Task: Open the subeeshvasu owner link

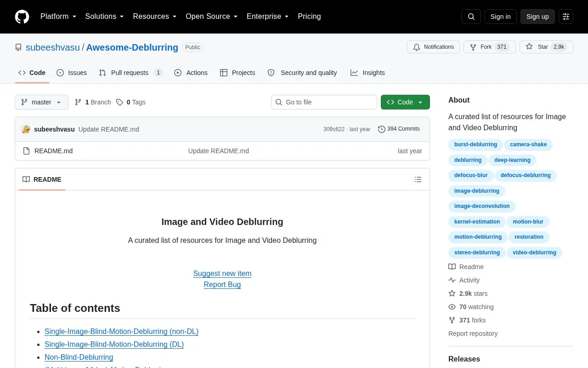Action: [53, 47]
